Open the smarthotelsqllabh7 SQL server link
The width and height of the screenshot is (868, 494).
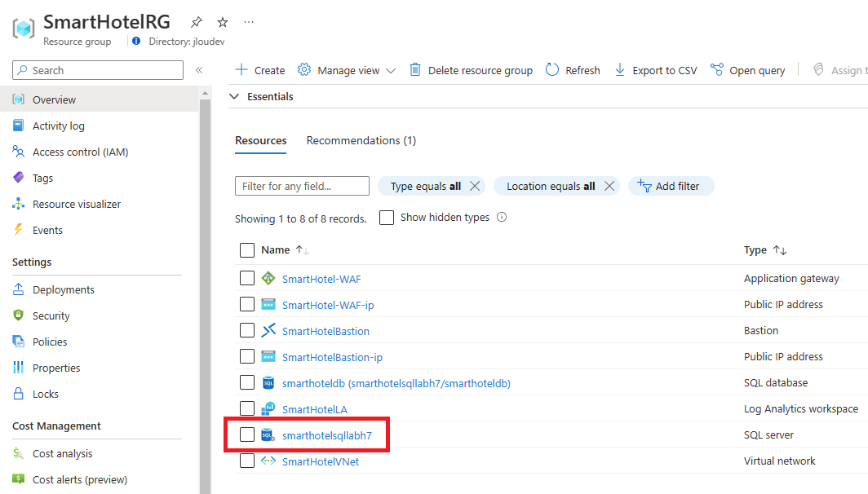[x=326, y=435]
